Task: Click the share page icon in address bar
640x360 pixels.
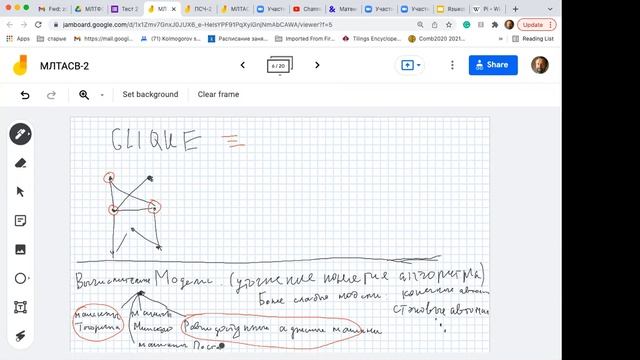Action: 434,25
